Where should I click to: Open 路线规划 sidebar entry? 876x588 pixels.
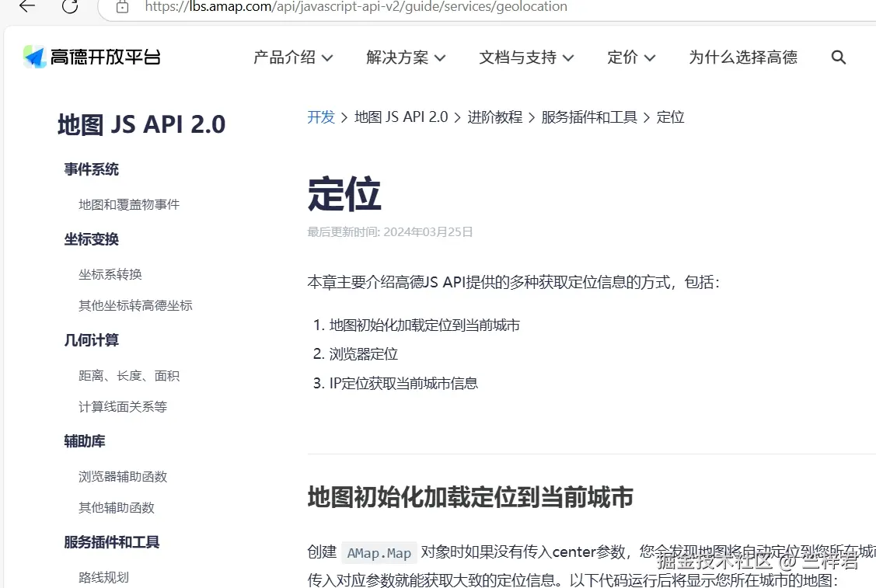tap(104, 577)
